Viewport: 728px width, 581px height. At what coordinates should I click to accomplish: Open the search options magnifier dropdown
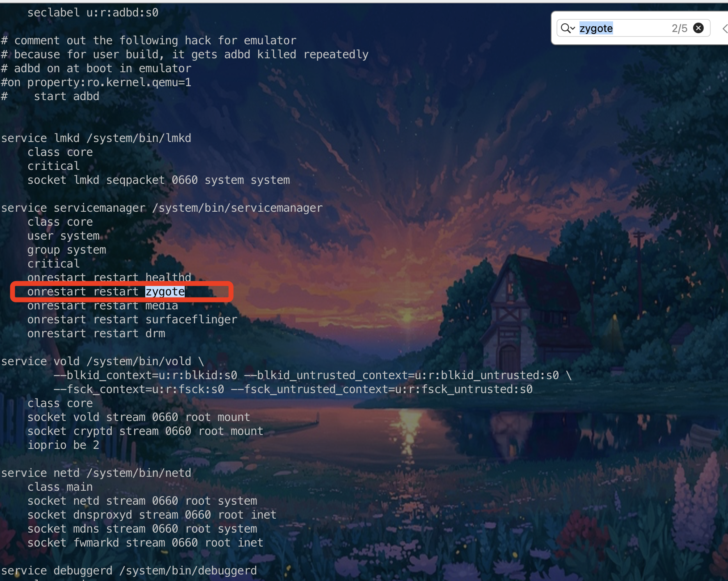[568, 28]
